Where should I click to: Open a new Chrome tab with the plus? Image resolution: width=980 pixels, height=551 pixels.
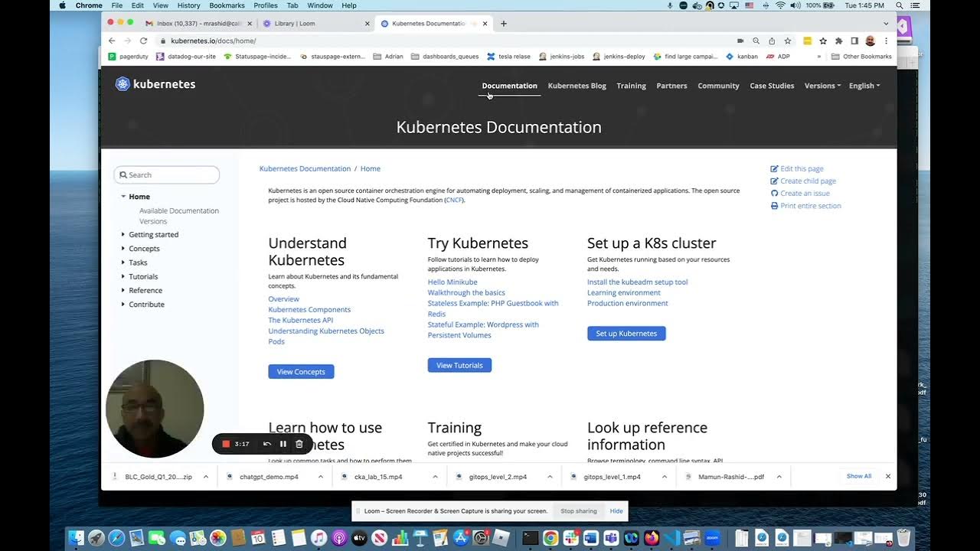point(503,24)
